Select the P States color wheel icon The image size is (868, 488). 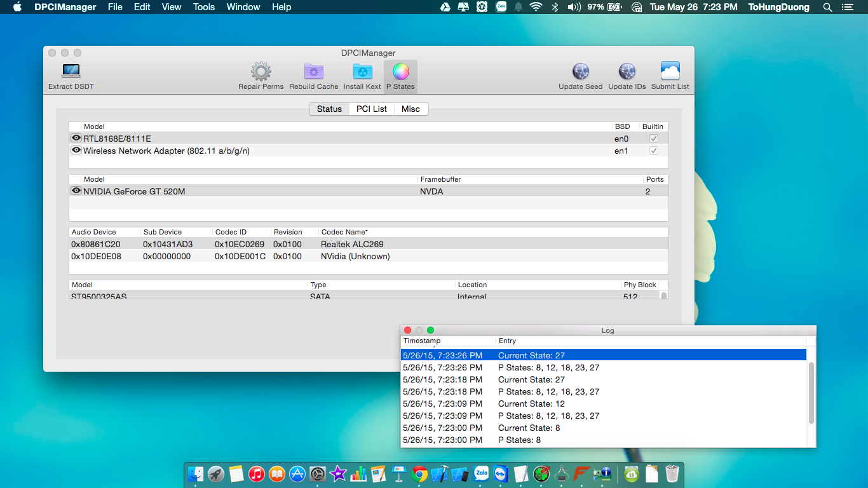(x=400, y=71)
